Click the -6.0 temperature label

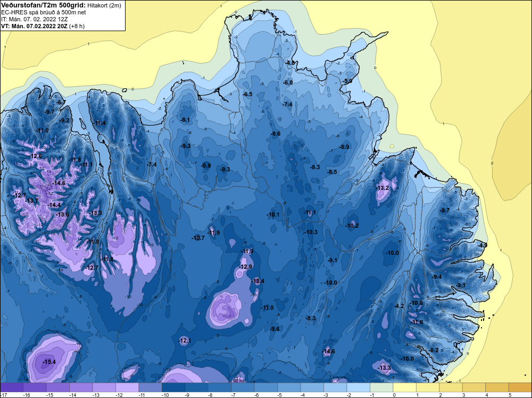pyautogui.click(x=288, y=82)
